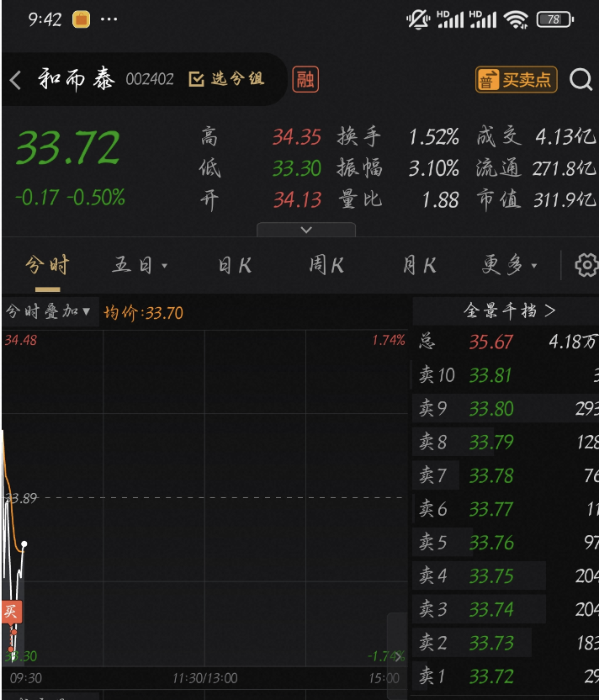The image size is (599, 700).
Task: Open 全景千档 full depth view
Action: pos(509,310)
